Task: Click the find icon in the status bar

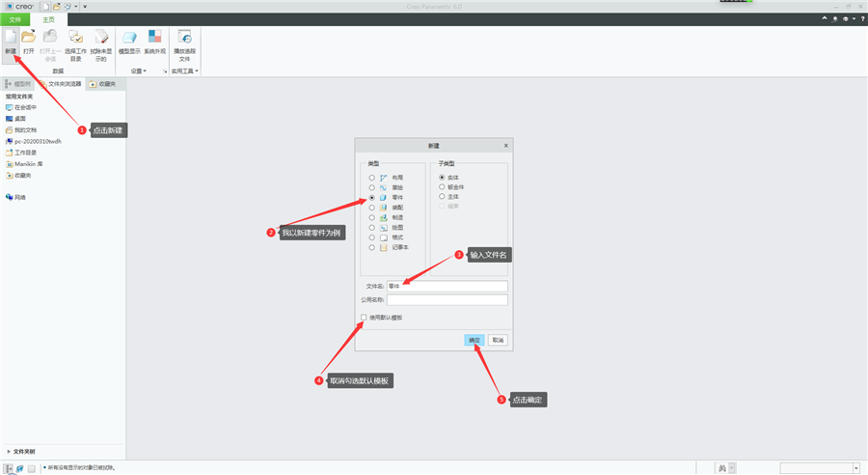Action: [x=721, y=468]
